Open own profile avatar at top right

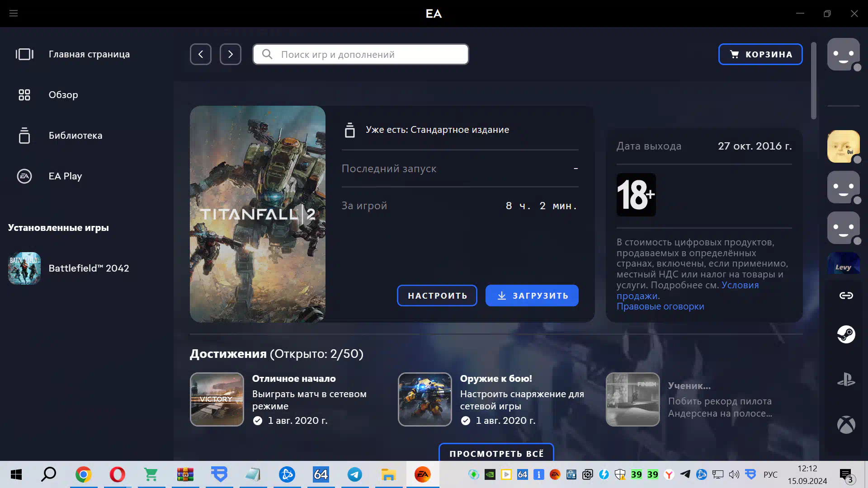click(844, 54)
